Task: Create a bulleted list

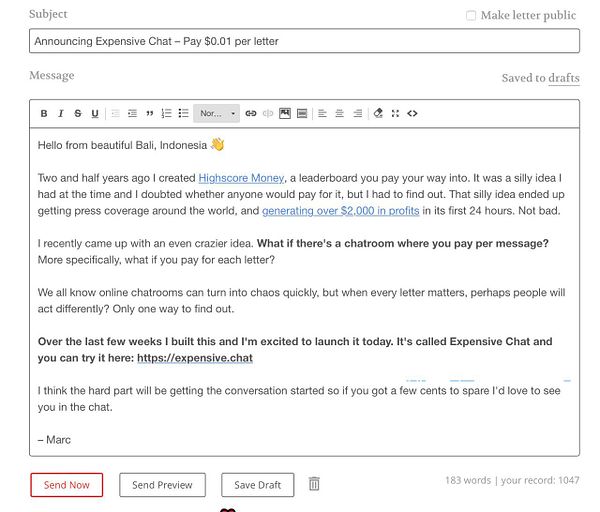Action: point(184,113)
